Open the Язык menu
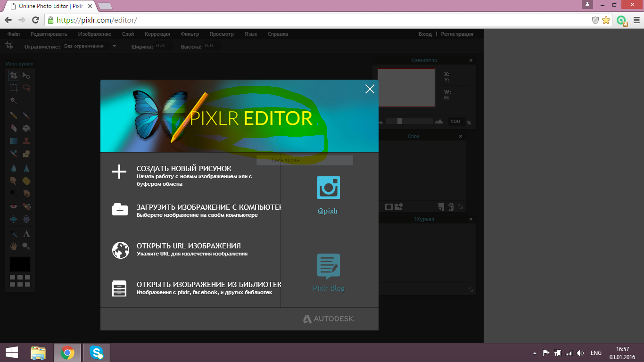 (x=251, y=34)
